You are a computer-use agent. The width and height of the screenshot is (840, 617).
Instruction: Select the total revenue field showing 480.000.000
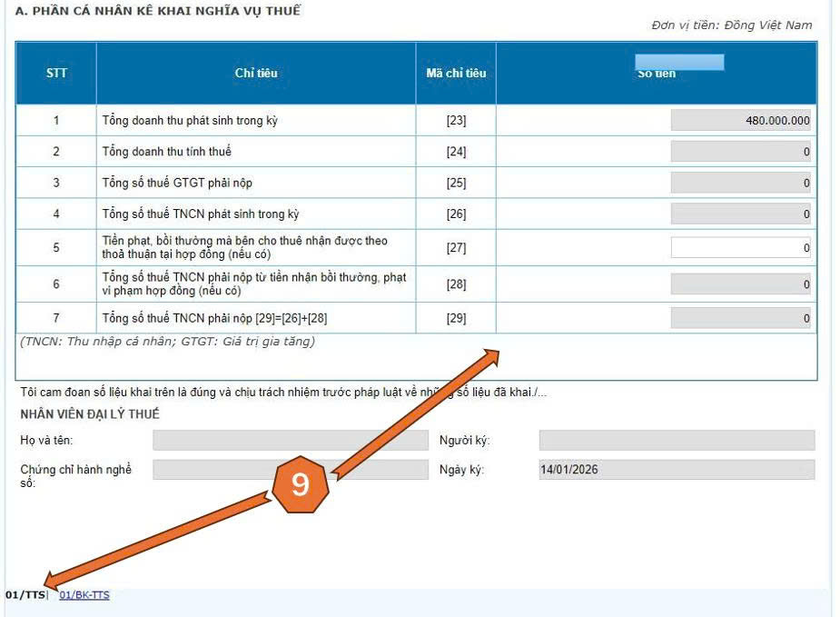click(x=740, y=120)
